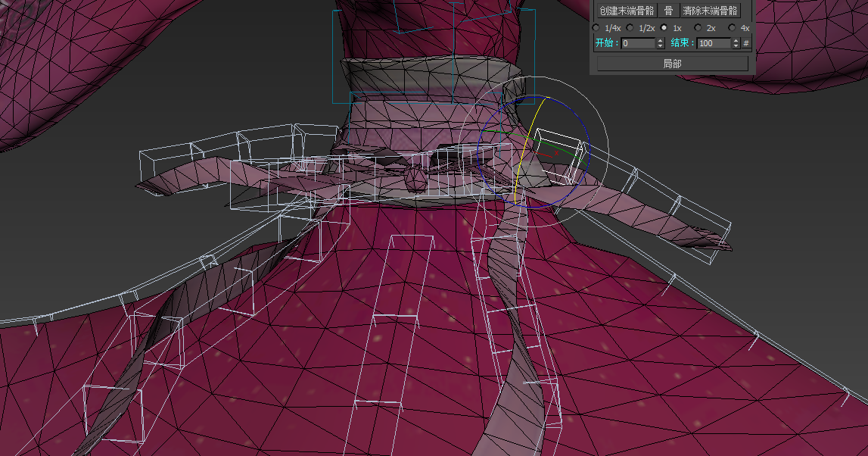Click the 局部 button
The height and width of the screenshot is (456, 868).
672,64
